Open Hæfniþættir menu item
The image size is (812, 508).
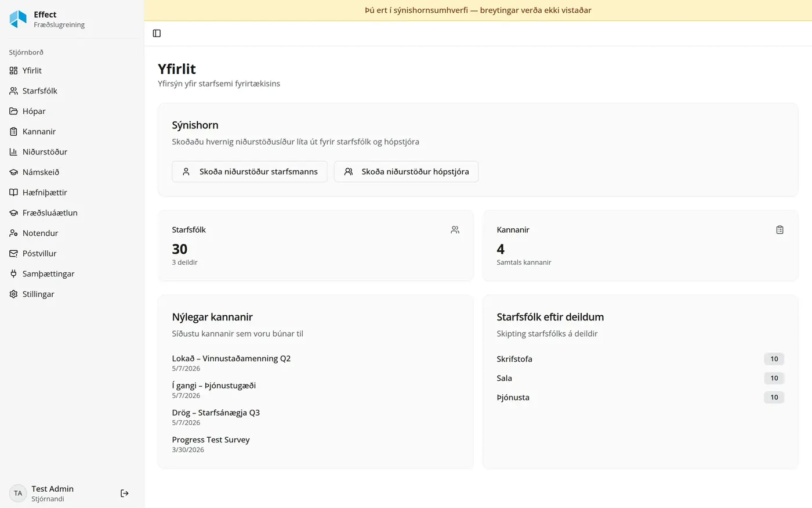coord(72,192)
